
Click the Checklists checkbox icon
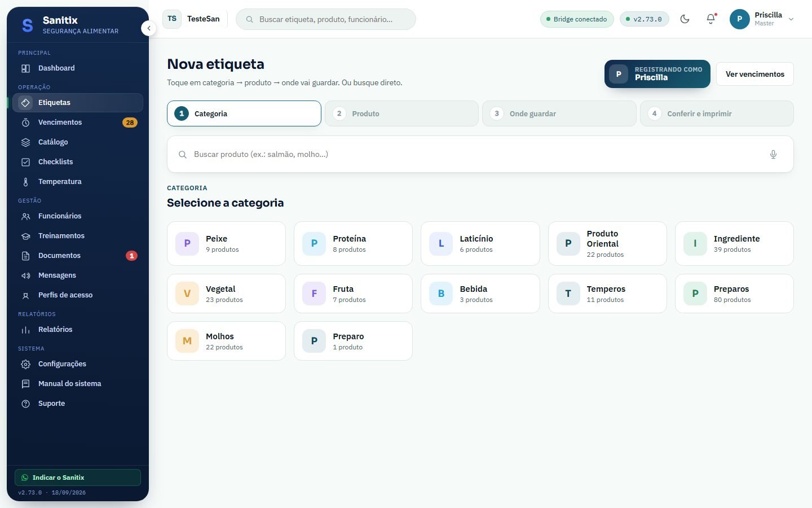[x=25, y=162]
